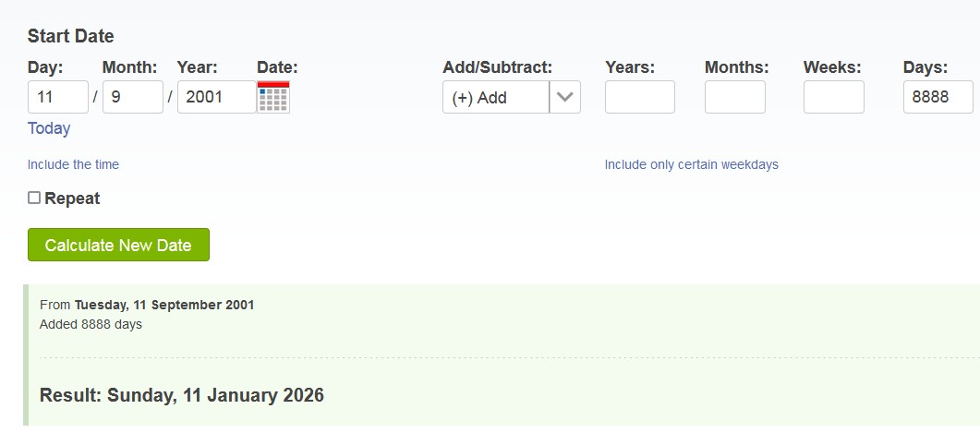Focus the empty Months input box

pyautogui.click(x=734, y=97)
